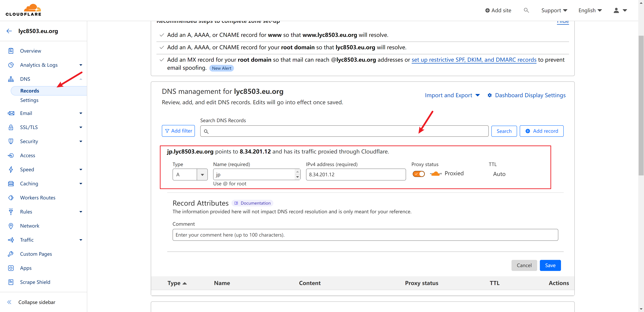Expand the Security section
Image resolution: width=644 pixels, height=312 pixels.
[81, 141]
